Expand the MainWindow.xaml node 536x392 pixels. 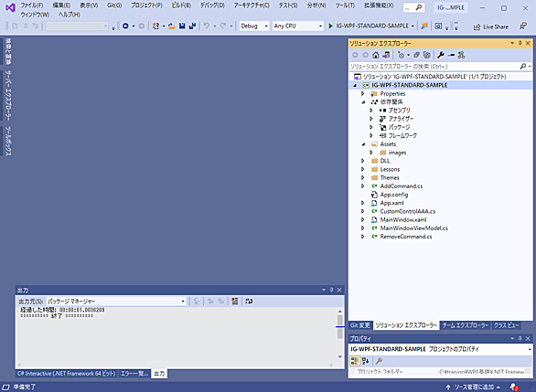click(363, 220)
